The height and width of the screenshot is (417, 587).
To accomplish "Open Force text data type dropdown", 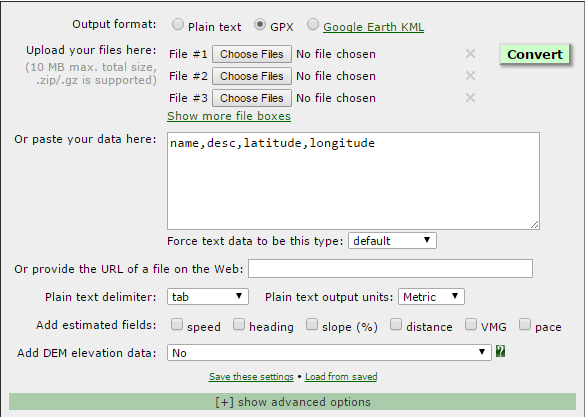I will coord(392,241).
